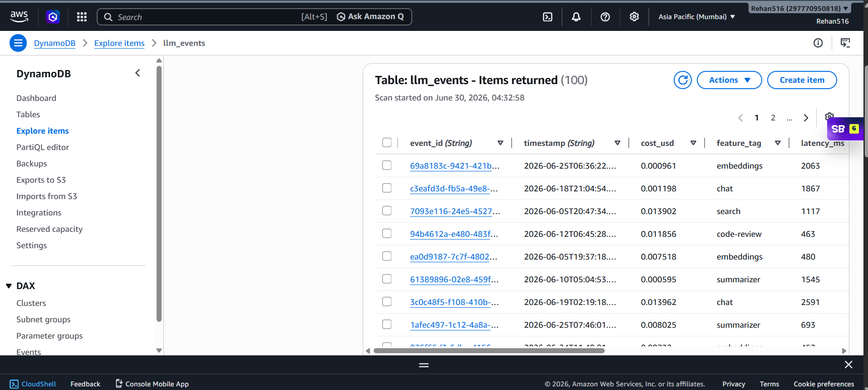Open Tables in the DynamoDB sidebar

[28, 115]
